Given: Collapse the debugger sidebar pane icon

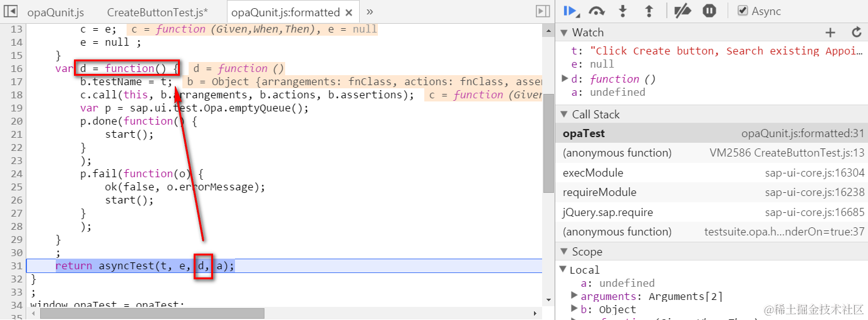Looking at the screenshot, I should (x=543, y=11).
